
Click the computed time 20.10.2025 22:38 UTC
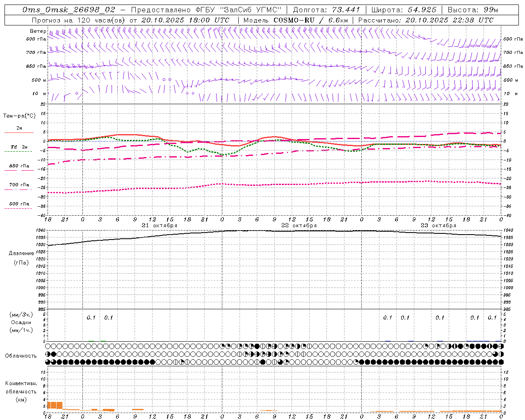[450, 20]
